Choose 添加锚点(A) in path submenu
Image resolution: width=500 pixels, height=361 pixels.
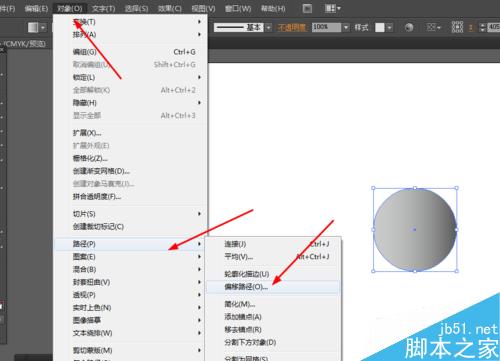[x=273, y=317]
